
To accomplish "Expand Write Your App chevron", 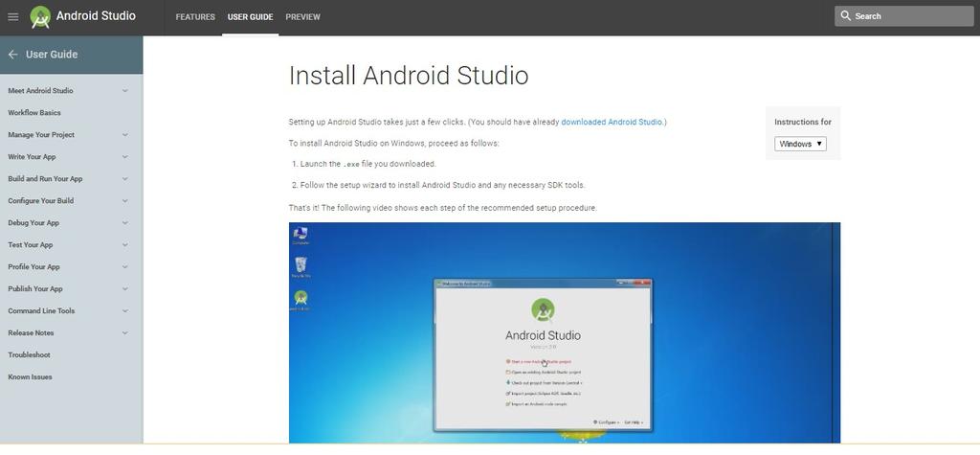I will (x=125, y=157).
